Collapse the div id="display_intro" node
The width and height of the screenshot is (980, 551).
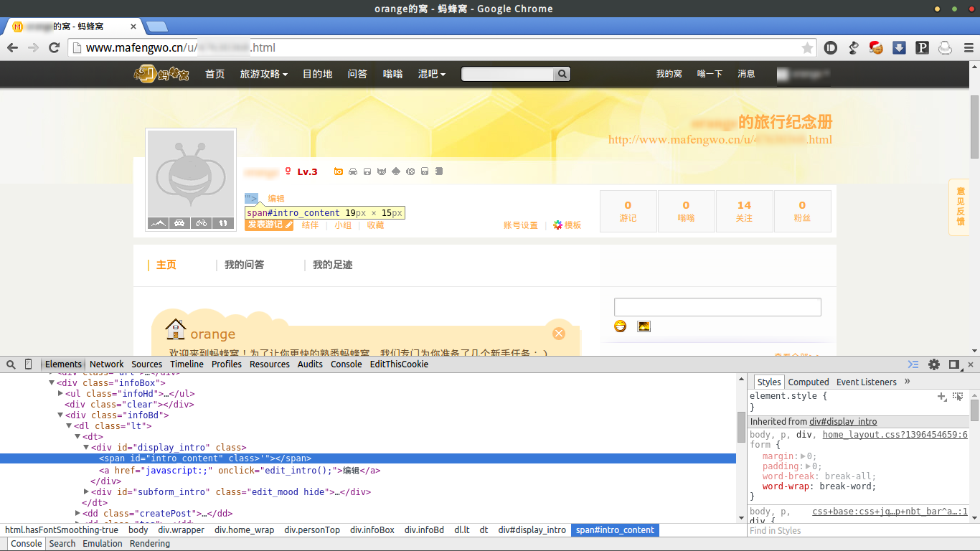(x=86, y=448)
